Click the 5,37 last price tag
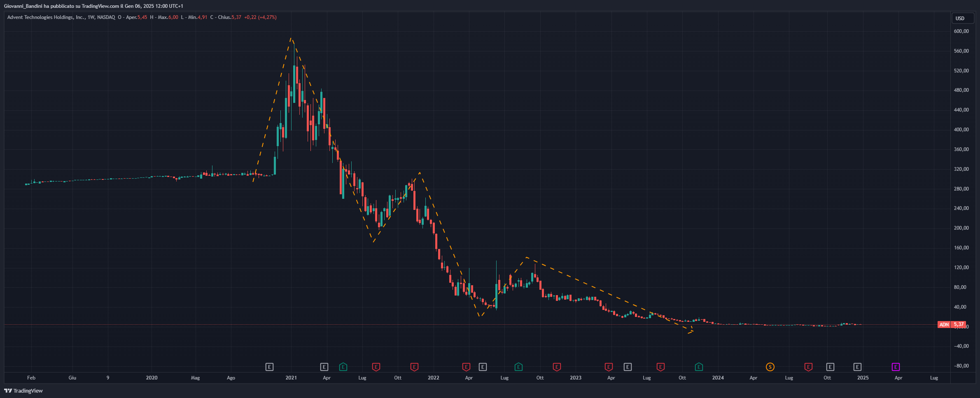Screen dimensions: 980x398 (x=959, y=325)
